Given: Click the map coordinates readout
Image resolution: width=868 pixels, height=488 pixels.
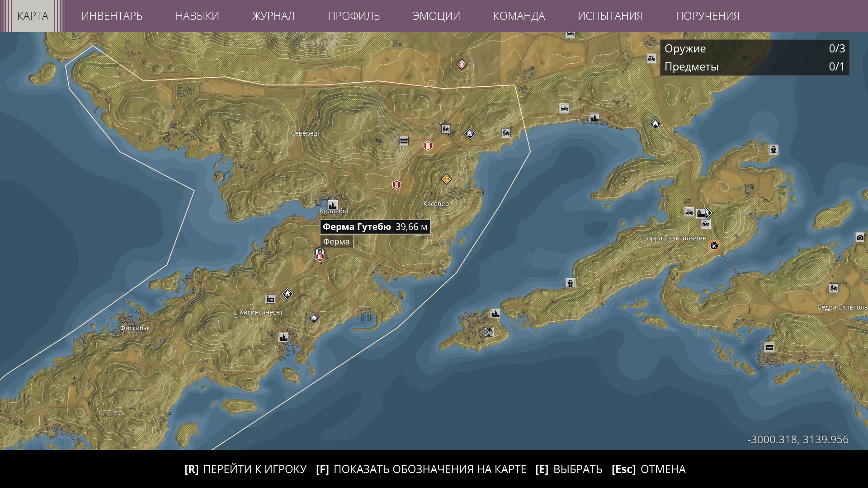Looking at the screenshot, I should coord(798,440).
